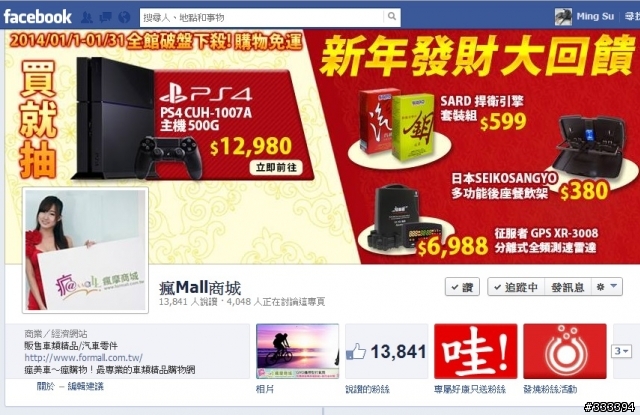Screen dimensions: 640x415
Task: Toggle the 追蹤中 following button
Action: pyautogui.click(x=516, y=287)
